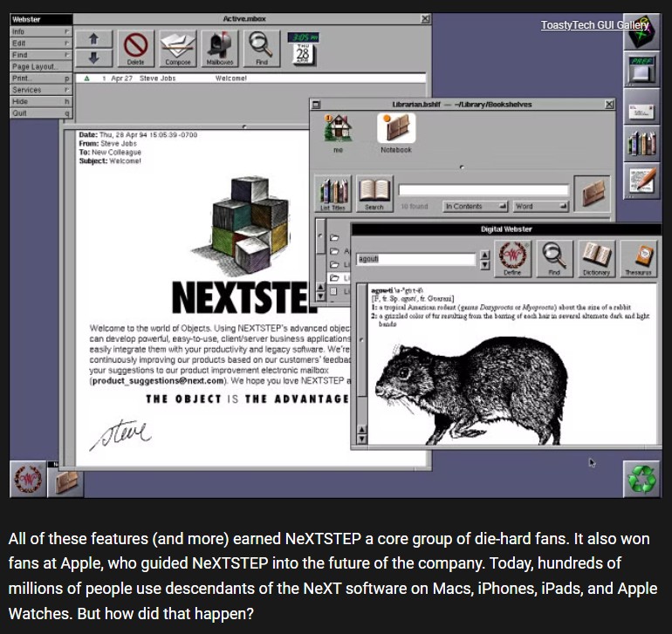Viewport: 672px width, 634px height.
Task: Open Compose in the mail toolbar
Action: point(177,49)
